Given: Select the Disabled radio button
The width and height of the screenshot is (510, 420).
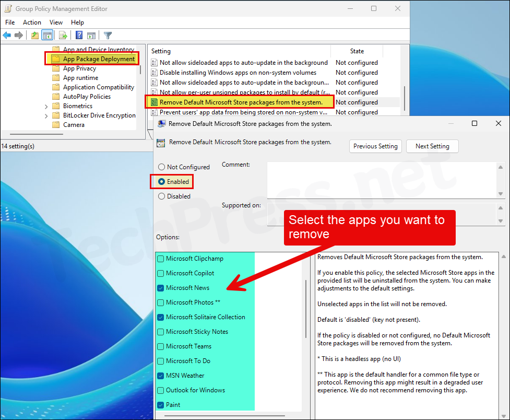Looking at the screenshot, I should (x=161, y=196).
